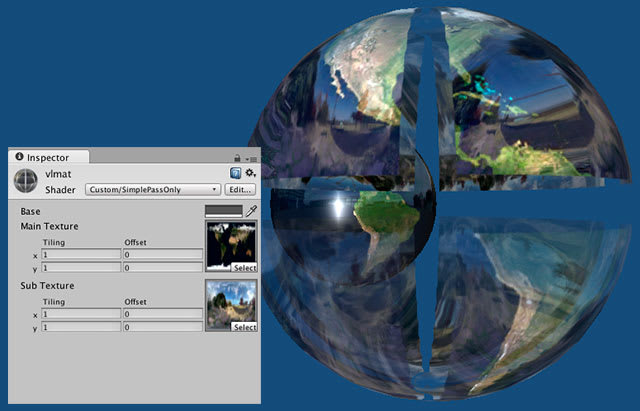Toggle the Inspector lock icon

(236, 158)
